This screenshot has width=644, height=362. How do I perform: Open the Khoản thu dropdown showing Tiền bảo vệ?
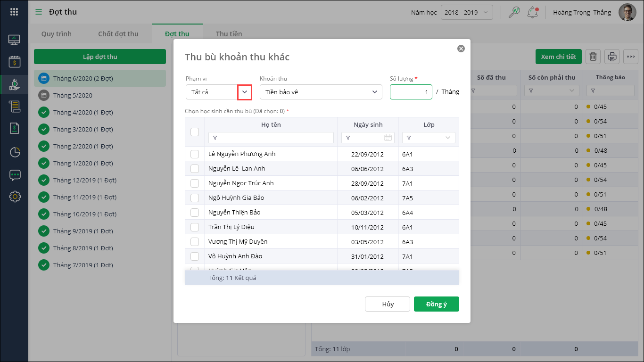point(321,92)
